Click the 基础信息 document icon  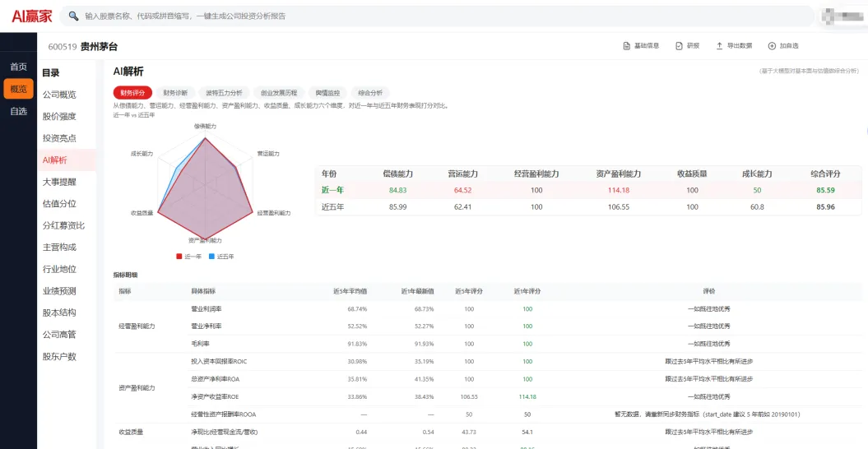coord(627,46)
